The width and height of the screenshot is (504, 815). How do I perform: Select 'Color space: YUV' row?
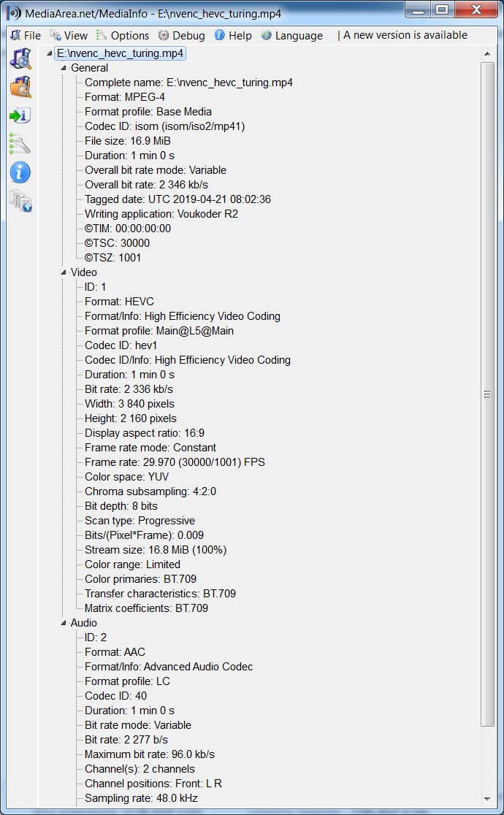click(x=127, y=477)
